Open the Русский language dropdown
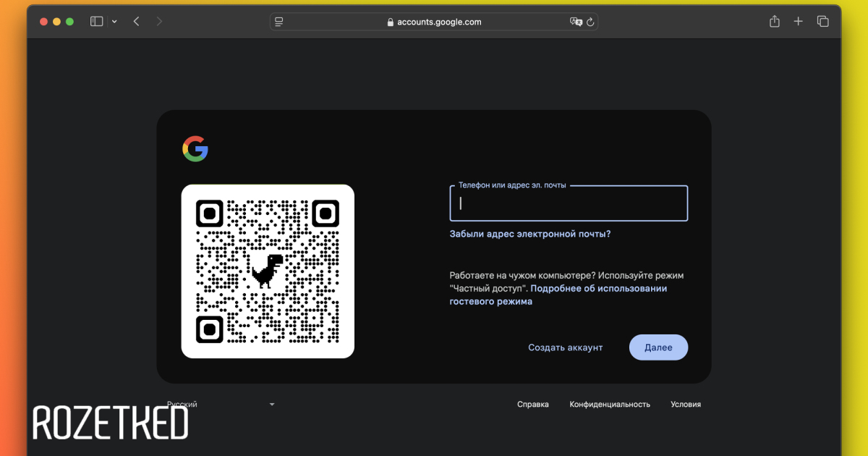 [221, 404]
